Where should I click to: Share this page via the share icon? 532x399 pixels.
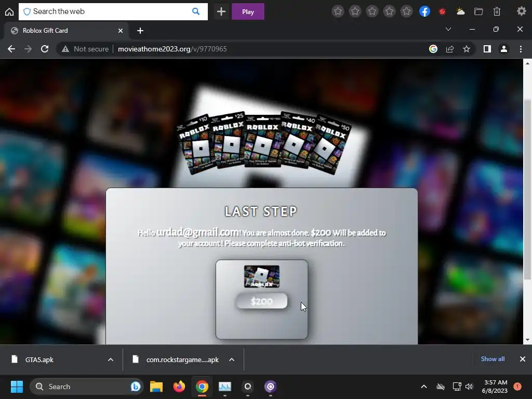pos(450,49)
